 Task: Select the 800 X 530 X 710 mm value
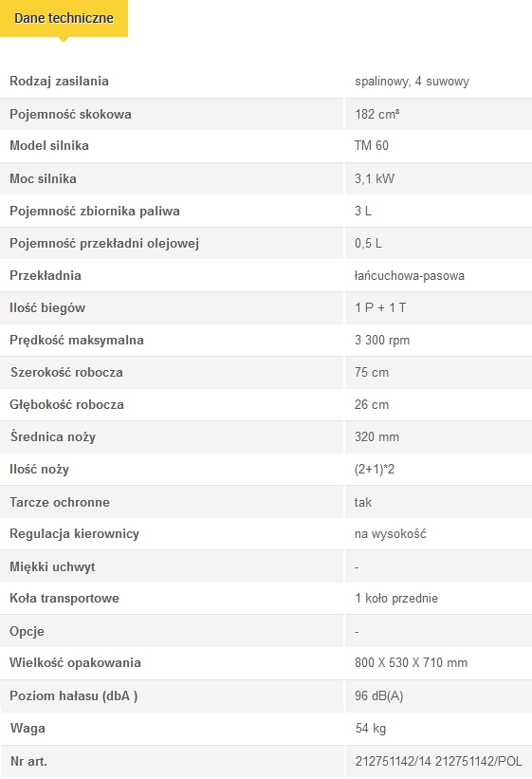[411, 662]
